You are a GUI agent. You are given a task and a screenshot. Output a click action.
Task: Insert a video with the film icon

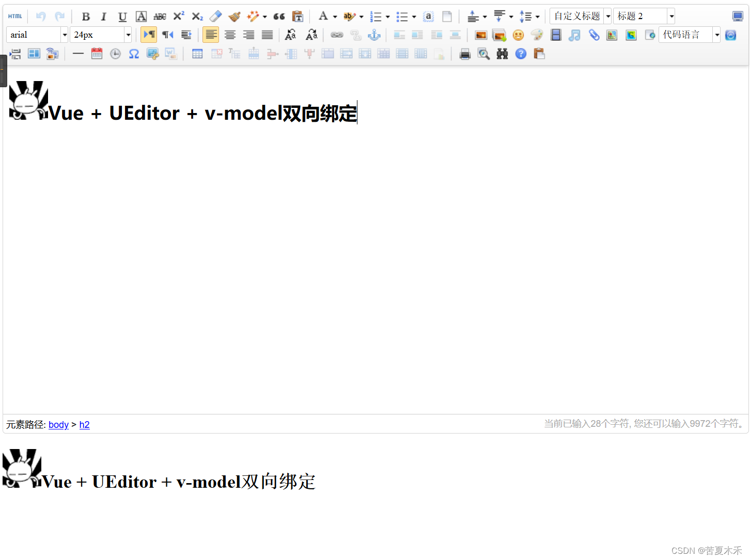pos(556,35)
